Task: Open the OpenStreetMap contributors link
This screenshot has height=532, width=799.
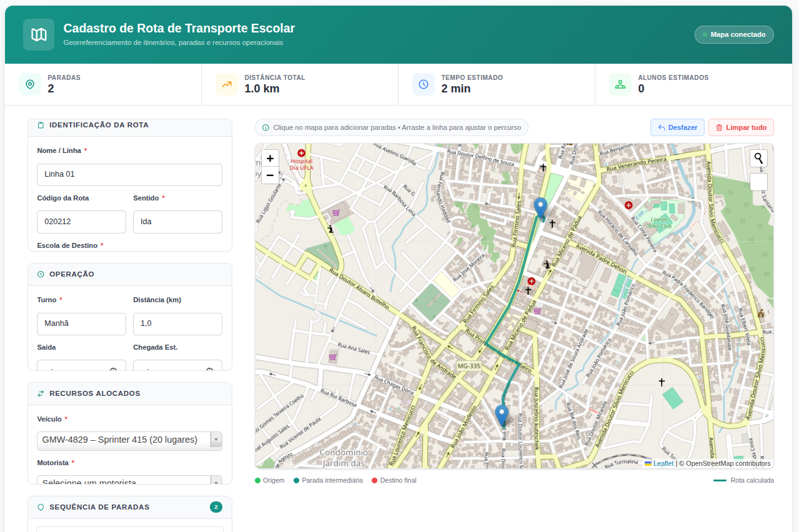Action: [728, 463]
